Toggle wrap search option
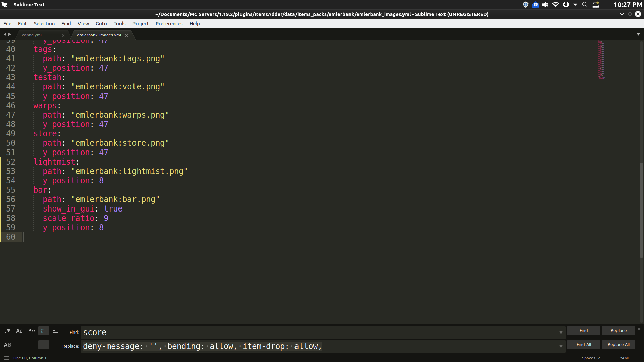This screenshot has width=644, height=362. pos(43,331)
